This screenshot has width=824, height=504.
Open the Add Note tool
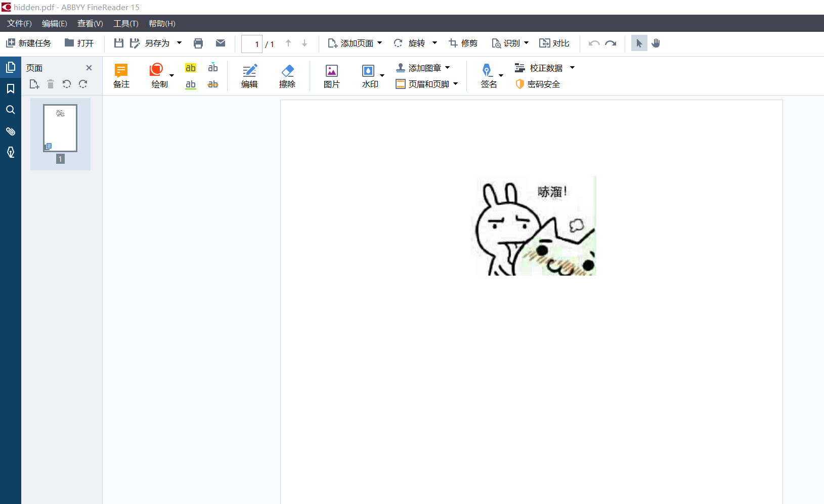(x=121, y=76)
